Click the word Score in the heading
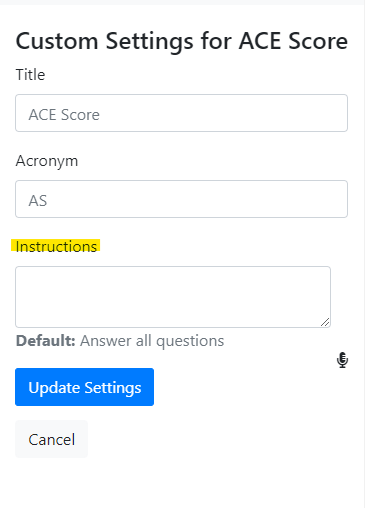 (x=318, y=41)
